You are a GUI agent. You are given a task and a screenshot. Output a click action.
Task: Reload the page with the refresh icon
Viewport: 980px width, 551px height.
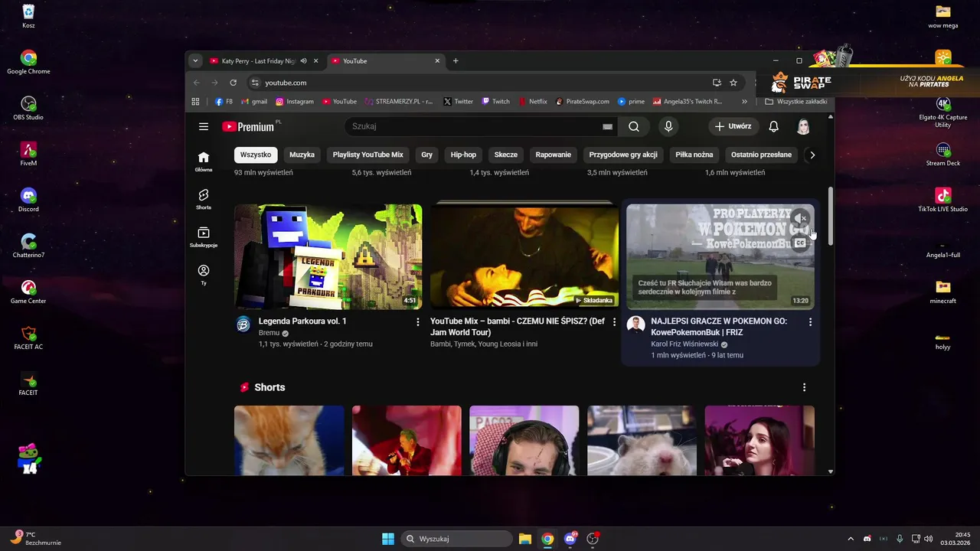(x=234, y=83)
